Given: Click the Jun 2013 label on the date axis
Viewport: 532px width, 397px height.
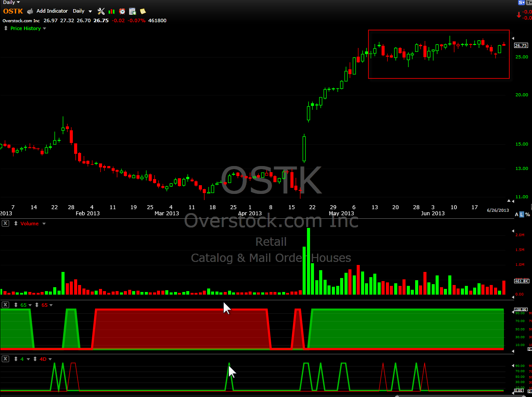Looking at the screenshot, I should click(433, 214).
